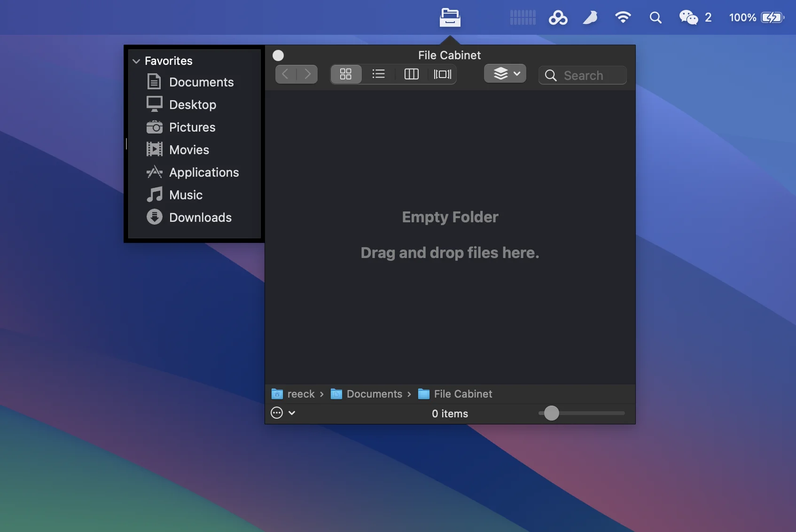The image size is (796, 532).
Task: Click the sidebar edge handle
Action: click(126, 144)
